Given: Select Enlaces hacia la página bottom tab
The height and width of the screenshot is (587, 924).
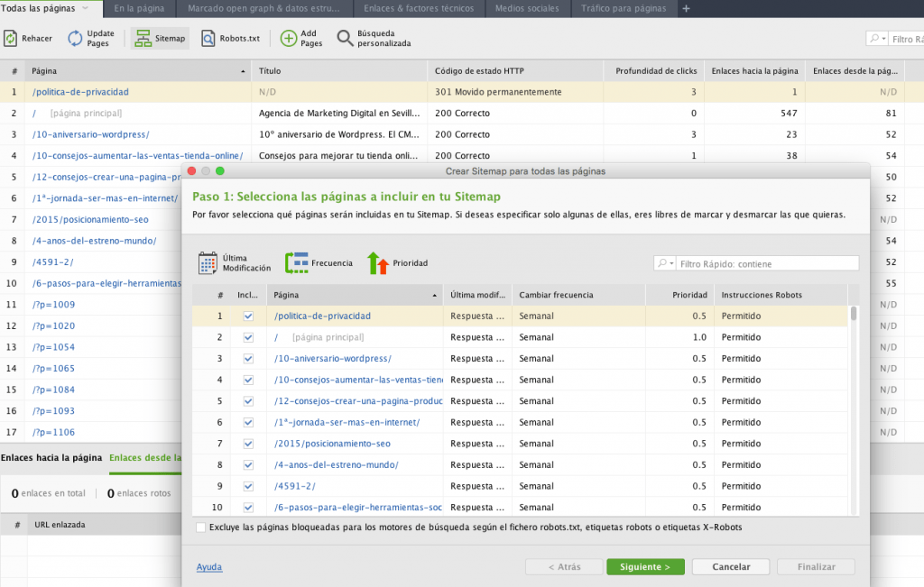Looking at the screenshot, I should tap(51, 457).
